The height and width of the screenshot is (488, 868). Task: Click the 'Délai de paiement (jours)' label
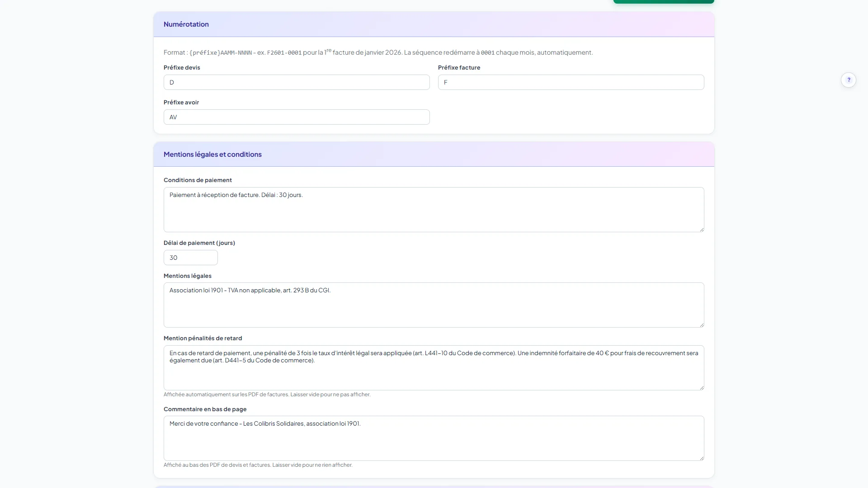pos(199,243)
